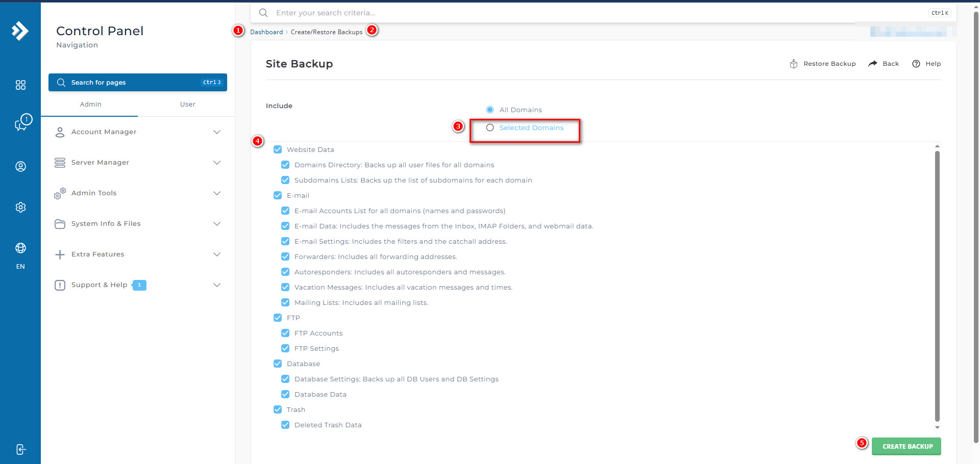Change language via the EN globe icon
Image resolution: width=980 pixels, height=464 pixels.
pyautogui.click(x=20, y=248)
